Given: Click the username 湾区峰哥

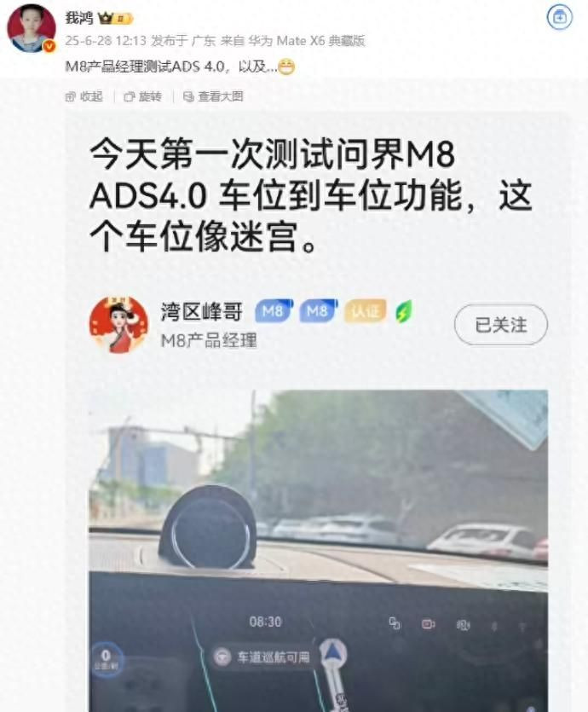Looking at the screenshot, I should tap(202, 311).
